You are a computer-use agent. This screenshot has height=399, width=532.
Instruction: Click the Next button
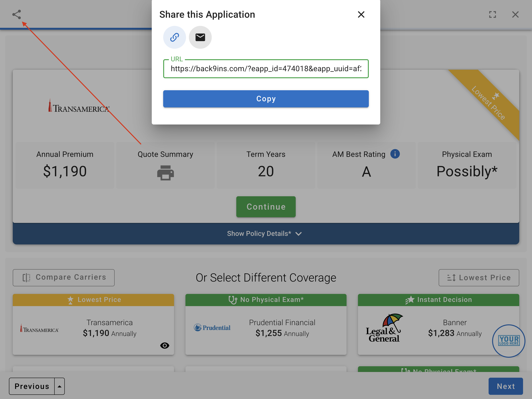coord(506,386)
